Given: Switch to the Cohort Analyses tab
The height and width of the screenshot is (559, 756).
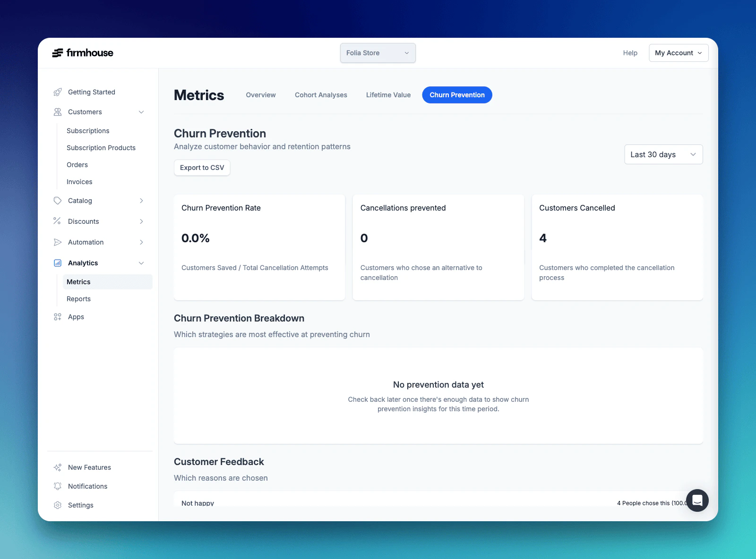Looking at the screenshot, I should tap(321, 95).
